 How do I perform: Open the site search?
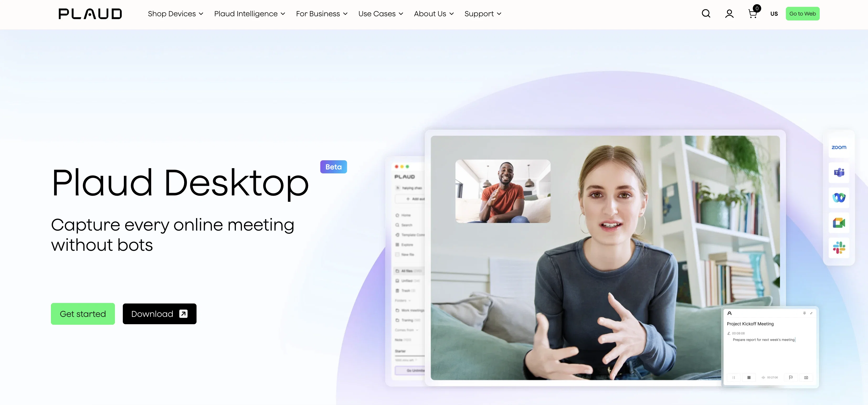(x=706, y=13)
